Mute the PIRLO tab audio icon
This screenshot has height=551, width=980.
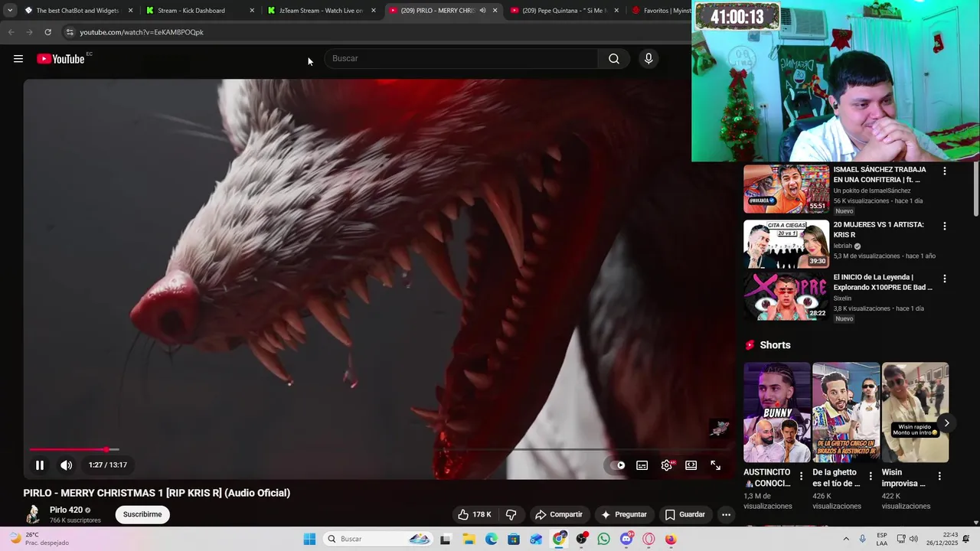[482, 11]
